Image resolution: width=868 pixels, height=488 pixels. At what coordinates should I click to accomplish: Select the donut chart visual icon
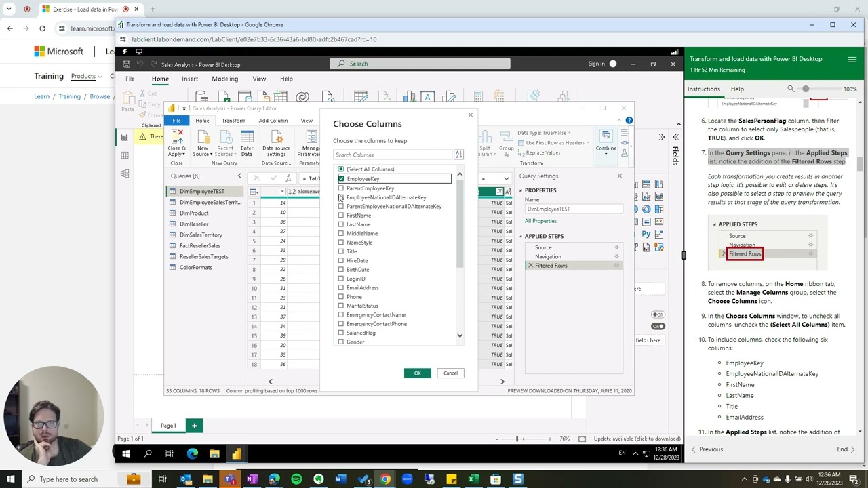(x=646, y=209)
